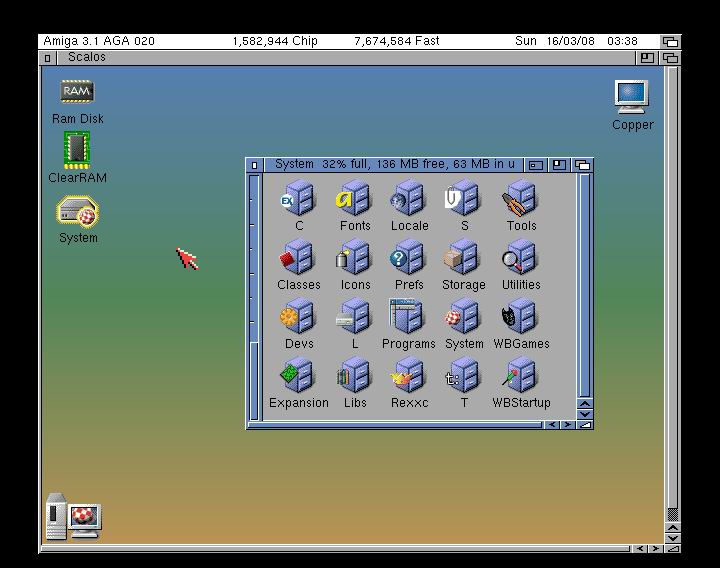The height and width of the screenshot is (568, 720).
Task: Click System window scroll up arrow
Action: [585, 404]
